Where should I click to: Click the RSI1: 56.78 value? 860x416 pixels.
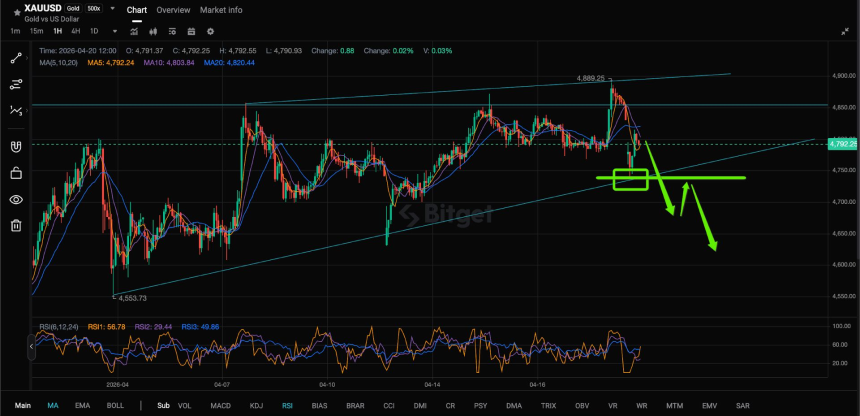pos(108,327)
